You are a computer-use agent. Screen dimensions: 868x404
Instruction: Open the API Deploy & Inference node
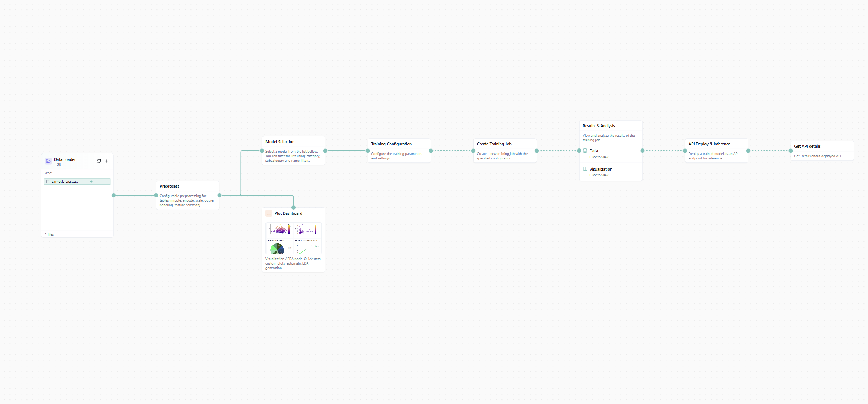[716, 144]
